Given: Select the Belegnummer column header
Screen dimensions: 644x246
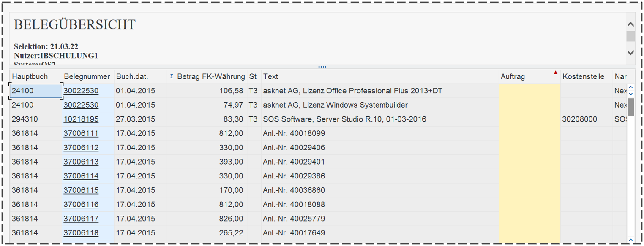Looking at the screenshot, I should (x=87, y=77).
